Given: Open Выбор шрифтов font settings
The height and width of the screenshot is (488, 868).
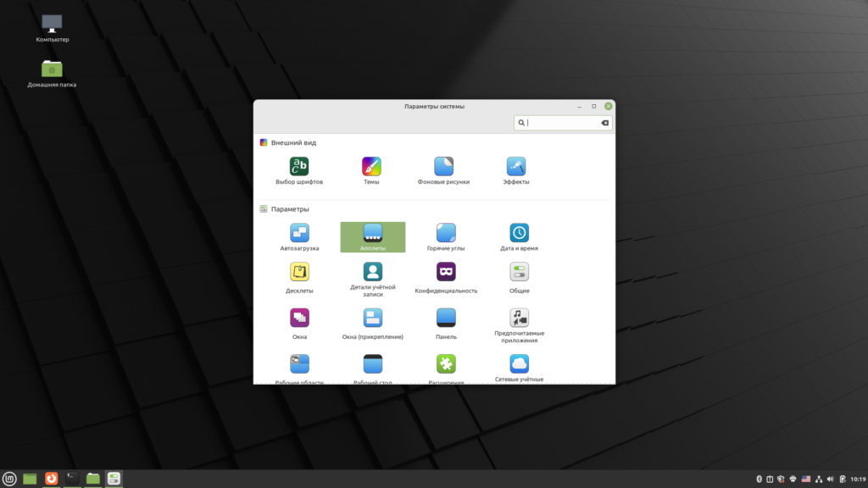Looking at the screenshot, I should coord(299,167).
